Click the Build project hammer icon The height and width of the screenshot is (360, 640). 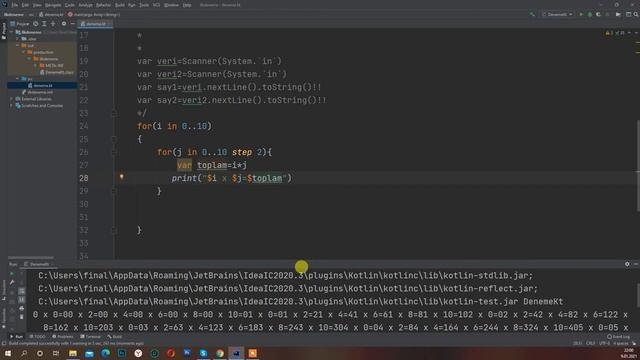[532, 14]
